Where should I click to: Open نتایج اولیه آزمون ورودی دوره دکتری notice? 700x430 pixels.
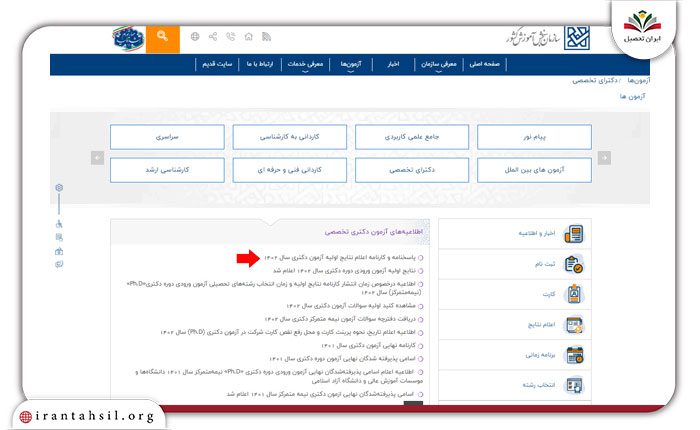pos(344,271)
